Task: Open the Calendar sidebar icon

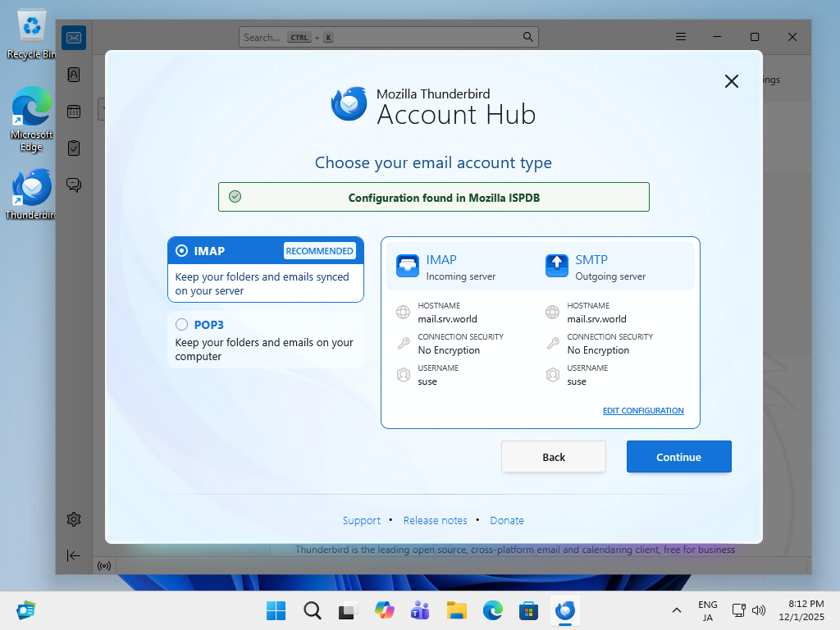Action: point(74,112)
